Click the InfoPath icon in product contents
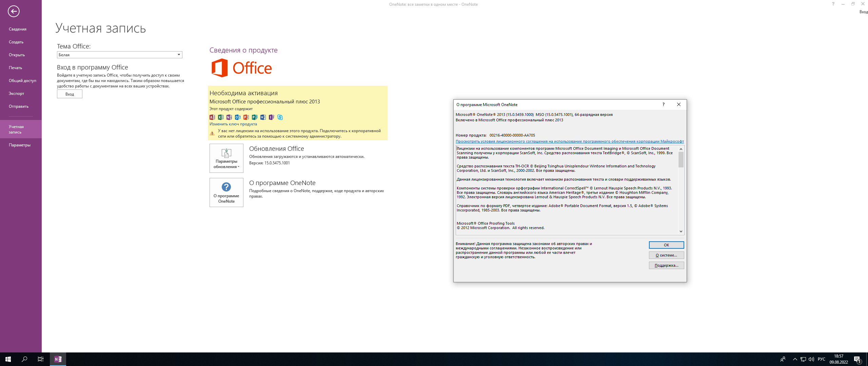This screenshot has height=366, width=868. [272, 117]
